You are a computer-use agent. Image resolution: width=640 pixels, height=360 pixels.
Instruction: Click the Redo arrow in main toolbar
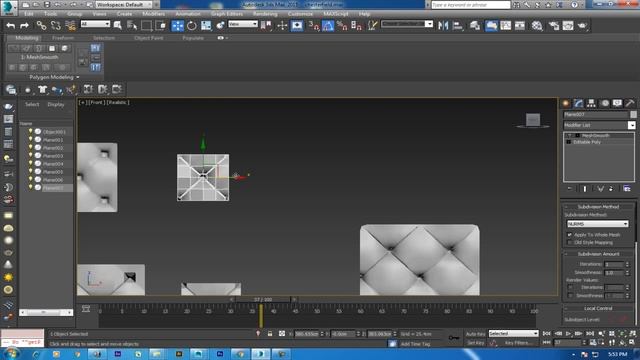coord(24,25)
